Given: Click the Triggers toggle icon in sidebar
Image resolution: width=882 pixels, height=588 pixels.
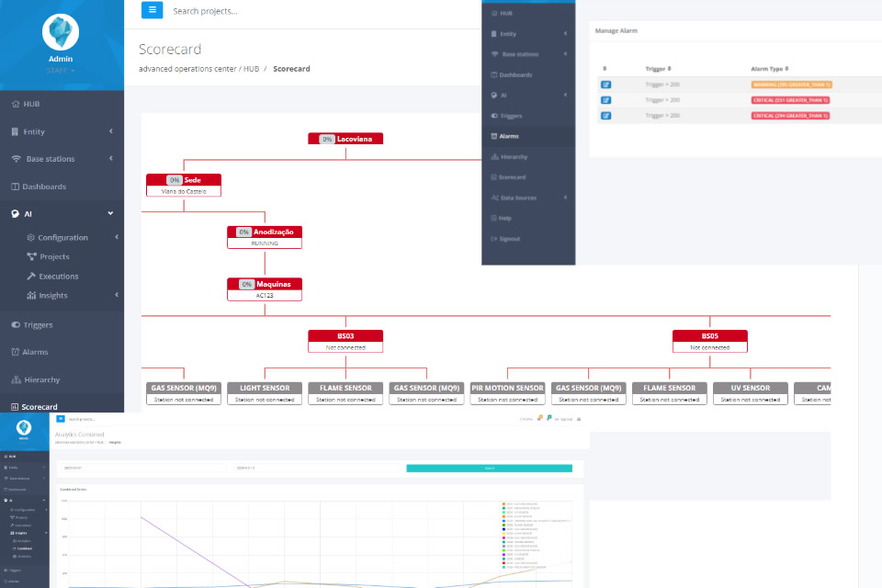Looking at the screenshot, I should click(x=16, y=325).
